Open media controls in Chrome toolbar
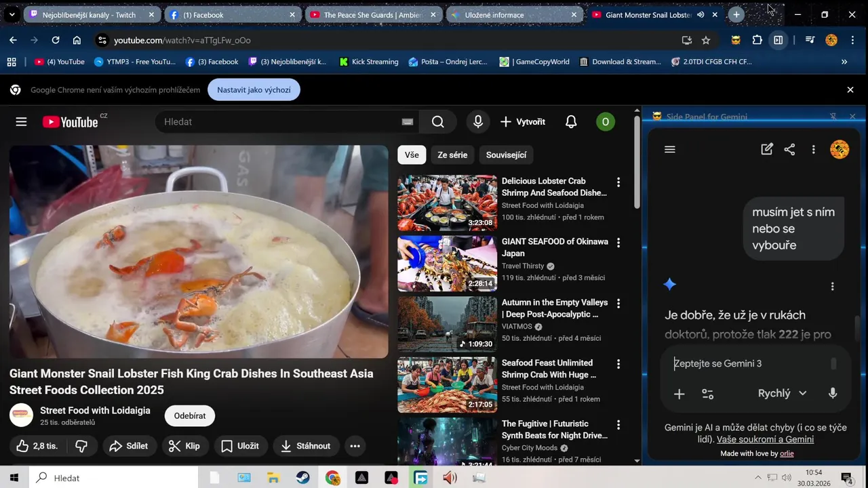 (810, 40)
